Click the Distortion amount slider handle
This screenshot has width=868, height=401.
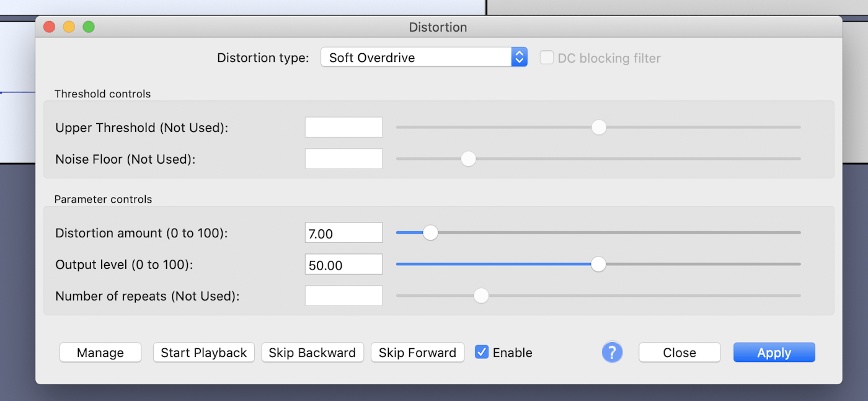[x=430, y=233]
